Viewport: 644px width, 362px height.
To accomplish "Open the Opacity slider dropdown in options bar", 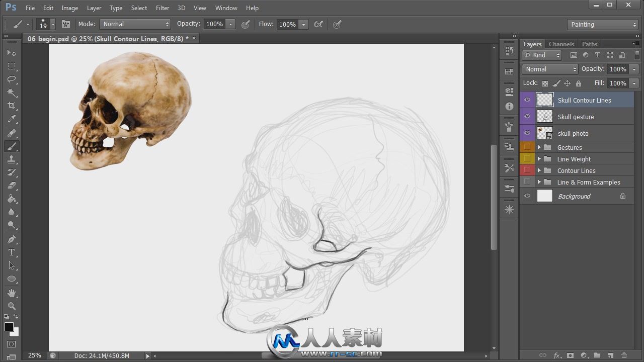I will click(x=231, y=24).
